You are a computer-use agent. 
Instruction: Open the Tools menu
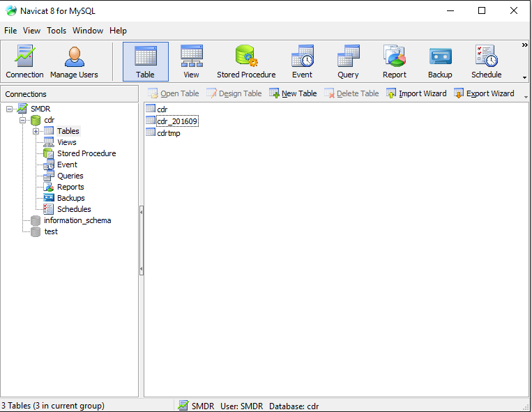coord(56,31)
